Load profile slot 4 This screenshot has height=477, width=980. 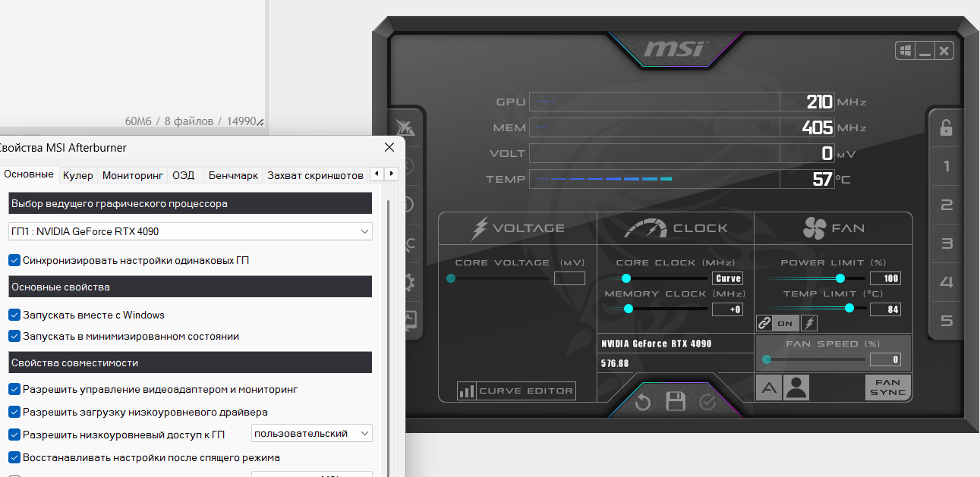pos(947,282)
